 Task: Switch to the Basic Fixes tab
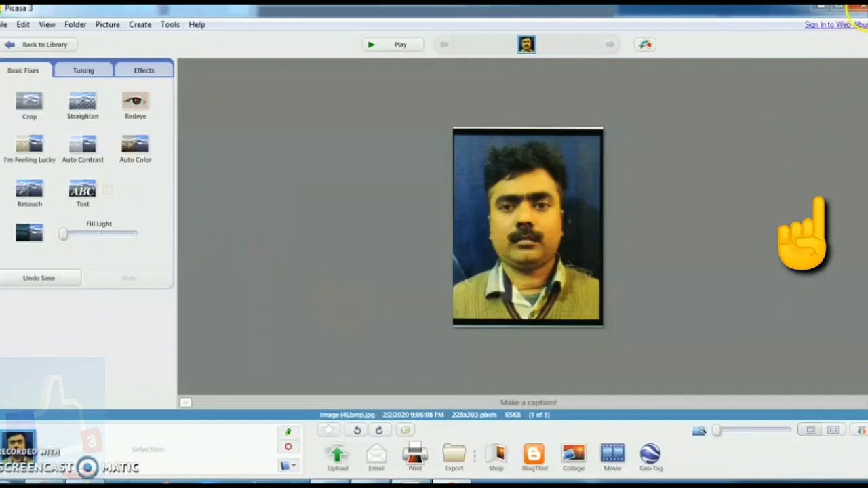[x=23, y=70]
